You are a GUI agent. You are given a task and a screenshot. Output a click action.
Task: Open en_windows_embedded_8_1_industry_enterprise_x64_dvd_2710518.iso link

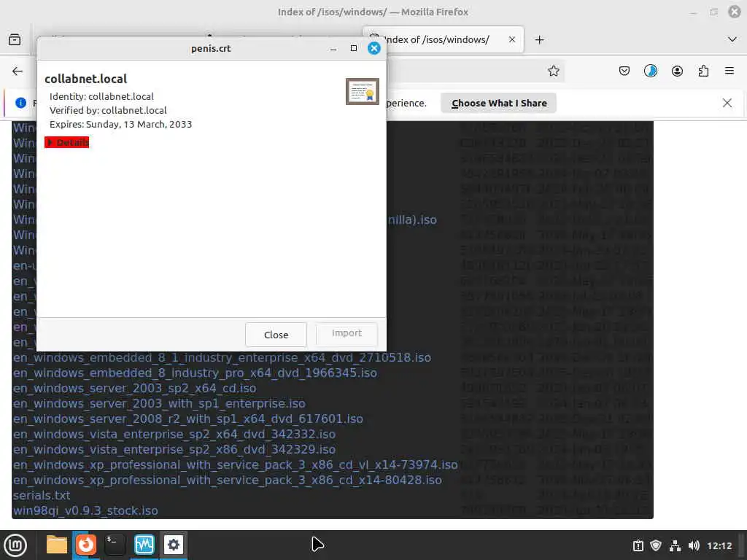[x=222, y=357]
